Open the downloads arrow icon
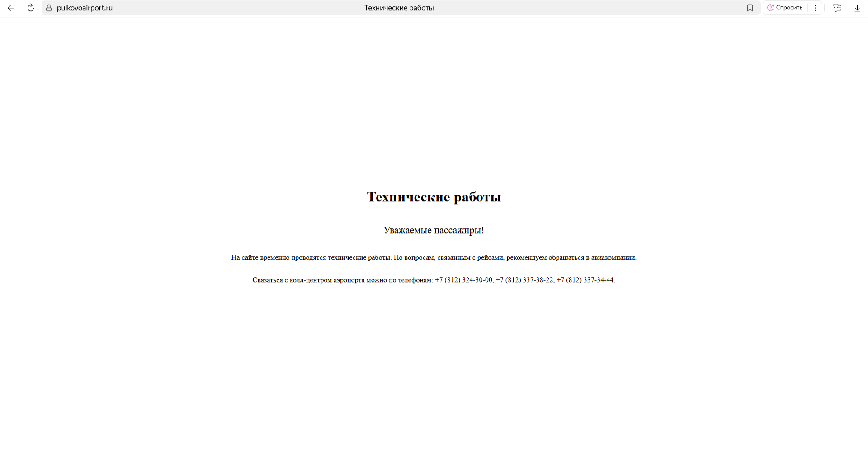Screen dimensions: 868x453 pyautogui.click(x=857, y=8)
